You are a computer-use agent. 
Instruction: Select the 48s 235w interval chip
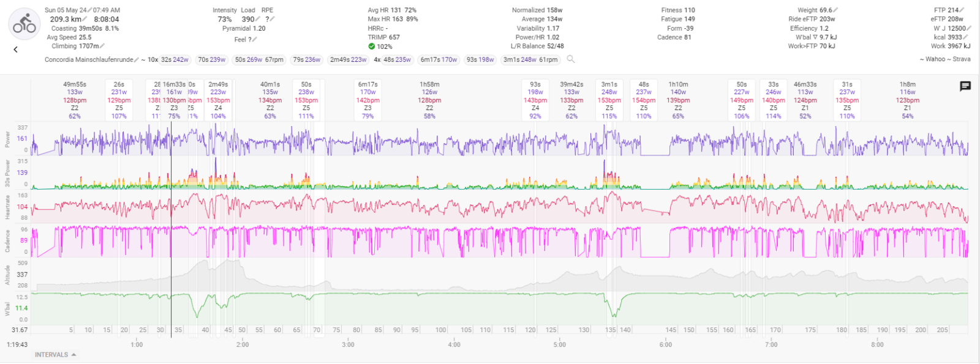pyautogui.click(x=397, y=60)
